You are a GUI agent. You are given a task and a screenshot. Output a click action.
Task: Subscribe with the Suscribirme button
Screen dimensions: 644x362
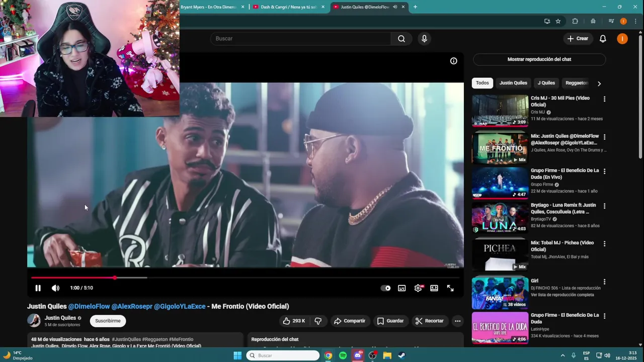[108, 321]
